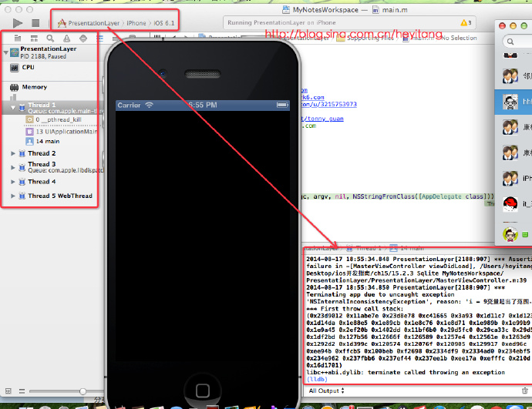Viewport: 532px width, 409px height.
Task: Click the Stop button in Xcode toolbar
Action: pyautogui.click(x=35, y=22)
